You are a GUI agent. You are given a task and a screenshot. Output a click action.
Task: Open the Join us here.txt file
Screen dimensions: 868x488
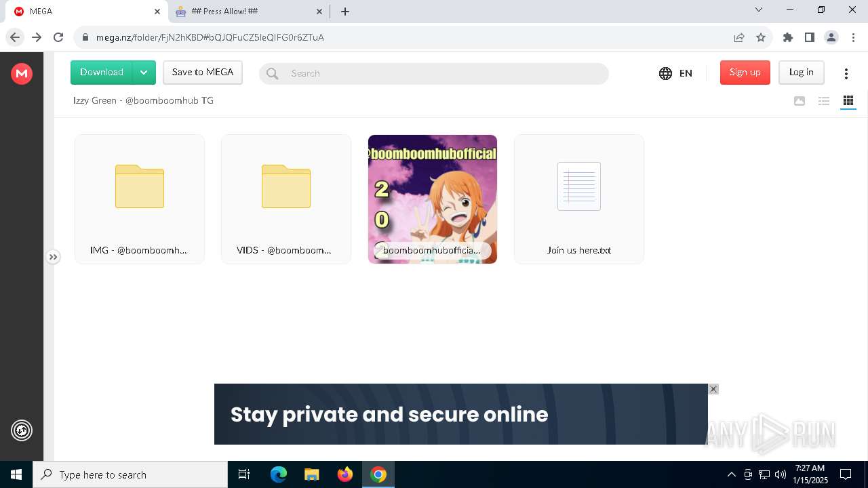[579, 199]
